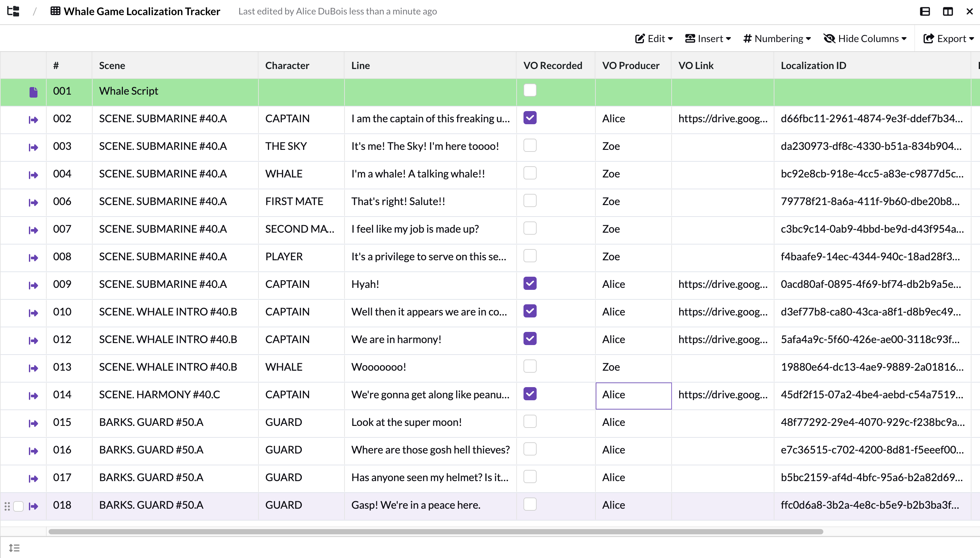Check VO Recorded for row 004 WHALE

point(530,173)
